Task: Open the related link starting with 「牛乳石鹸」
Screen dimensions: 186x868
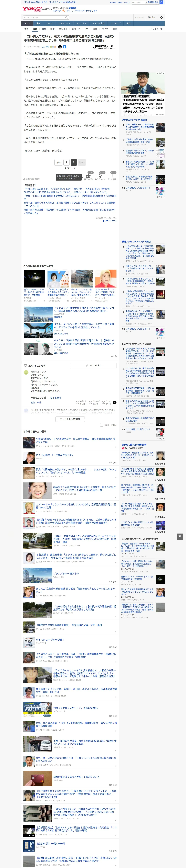Action: pos(66,189)
